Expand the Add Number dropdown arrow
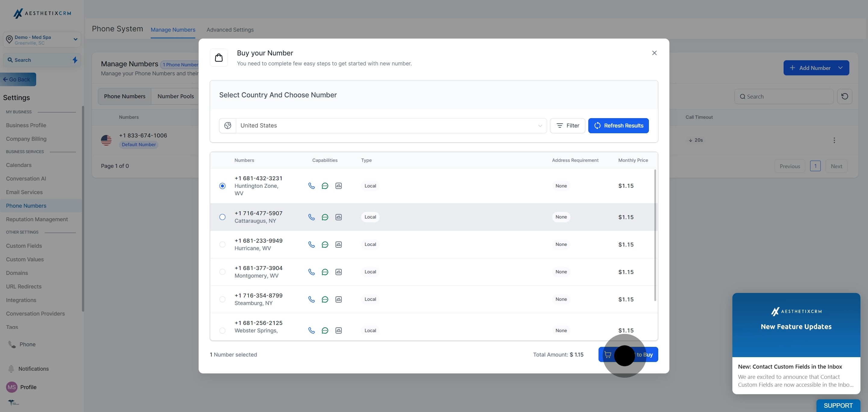Screen dimensions: 868x412 tap(840, 68)
